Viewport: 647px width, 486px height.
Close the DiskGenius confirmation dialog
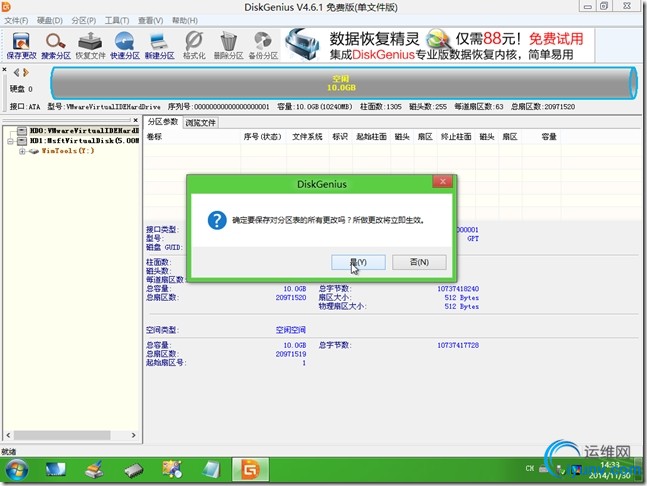[442, 182]
